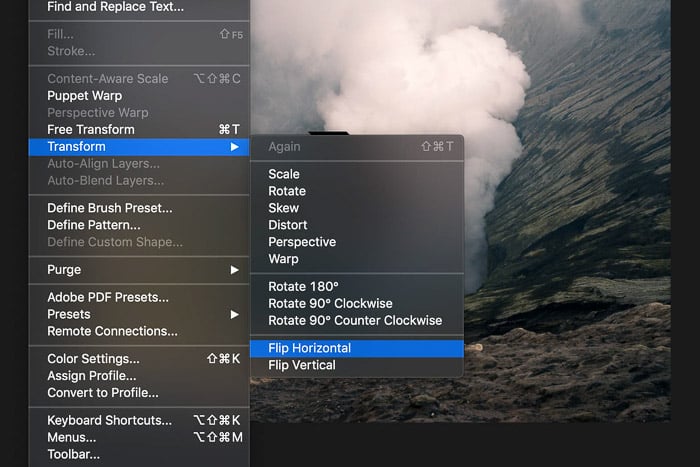Screen dimensions: 700x467
Task: Open the Purge submenu
Action: (139, 270)
